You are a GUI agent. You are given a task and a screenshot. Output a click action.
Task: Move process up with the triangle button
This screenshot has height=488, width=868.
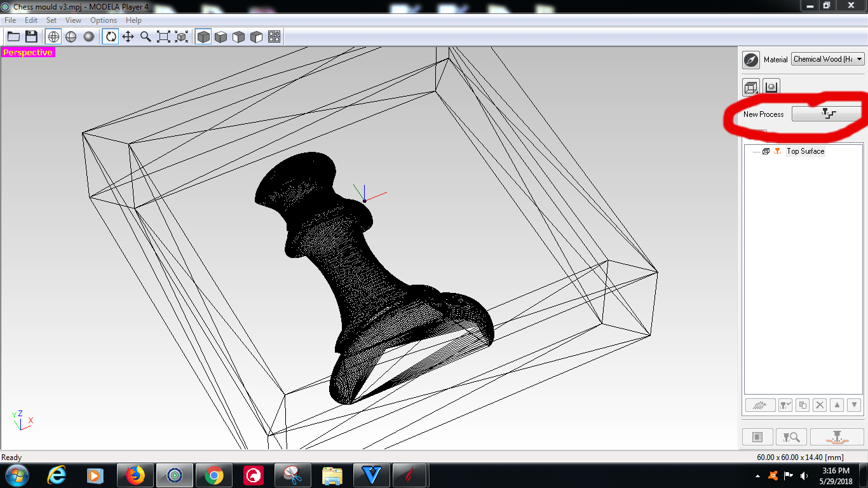click(837, 405)
